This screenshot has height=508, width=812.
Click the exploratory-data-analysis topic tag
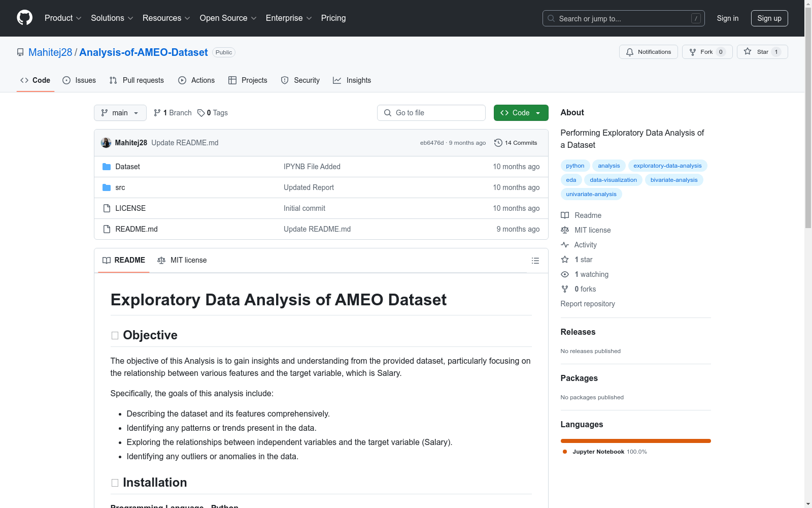pyautogui.click(x=667, y=166)
